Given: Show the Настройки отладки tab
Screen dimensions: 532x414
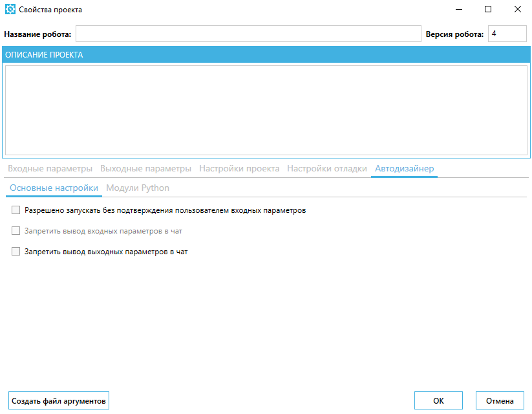Looking at the screenshot, I should coord(327,168).
